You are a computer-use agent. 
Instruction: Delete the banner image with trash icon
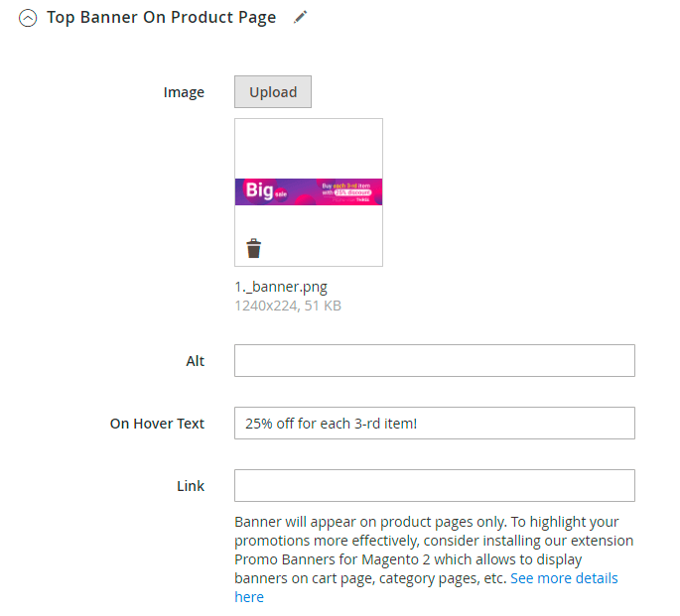coord(254,248)
